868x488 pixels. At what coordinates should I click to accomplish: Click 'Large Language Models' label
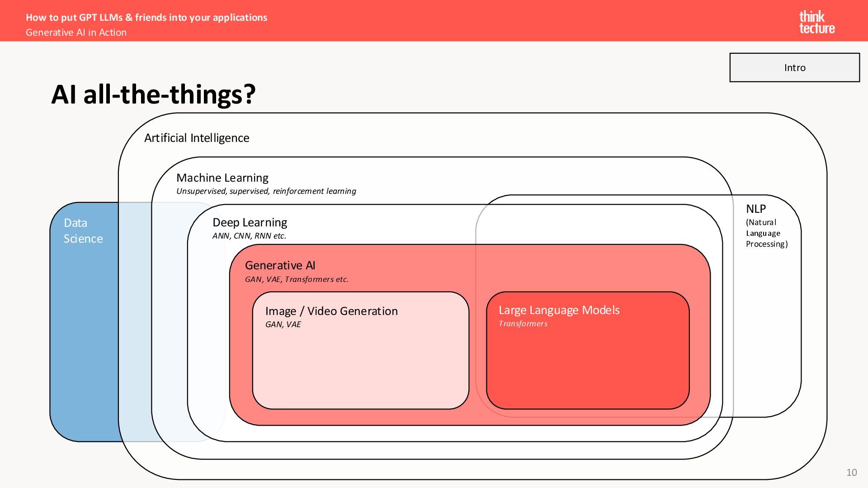pyautogui.click(x=559, y=310)
